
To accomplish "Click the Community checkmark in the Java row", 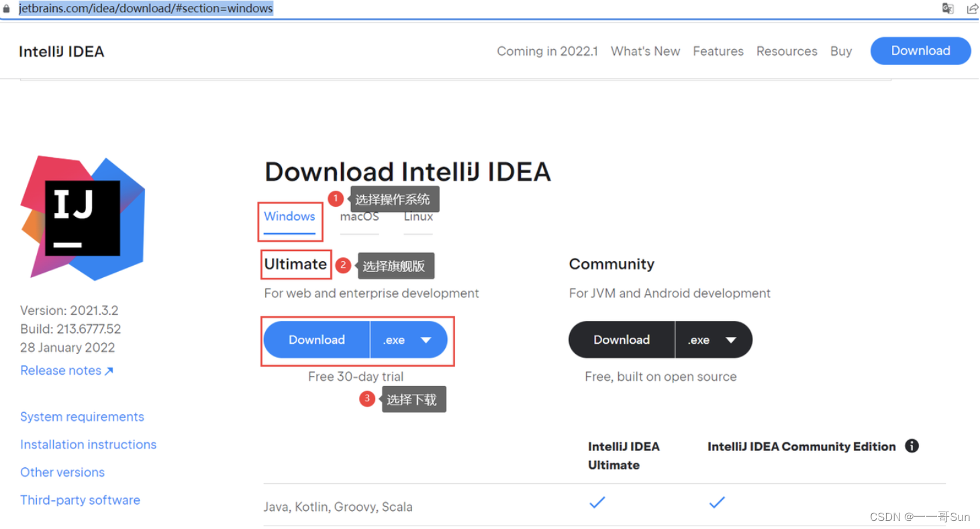I will (x=717, y=502).
